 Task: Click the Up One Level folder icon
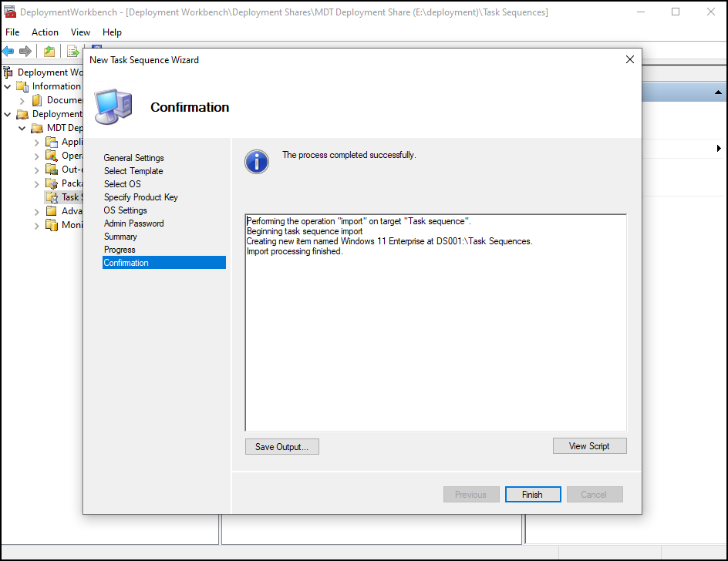point(49,51)
